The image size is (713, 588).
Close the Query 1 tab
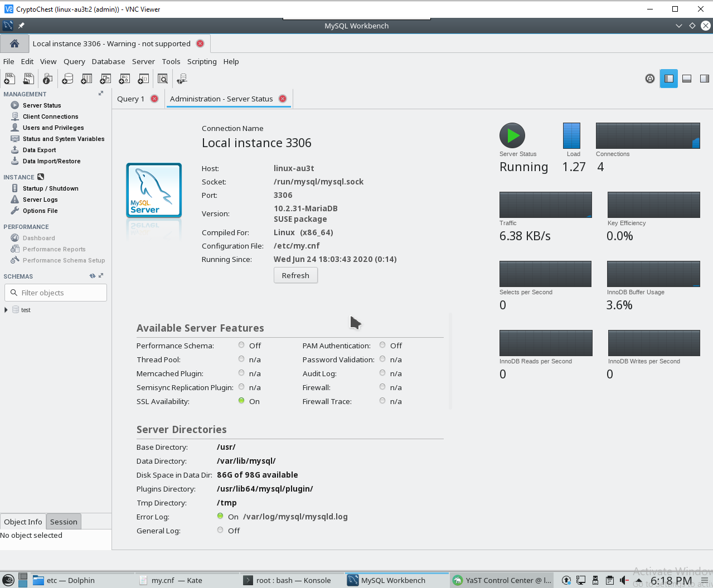tap(154, 99)
